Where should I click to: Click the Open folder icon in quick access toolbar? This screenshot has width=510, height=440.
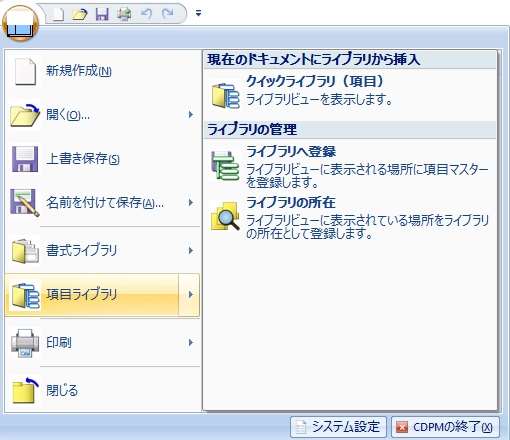[80, 14]
